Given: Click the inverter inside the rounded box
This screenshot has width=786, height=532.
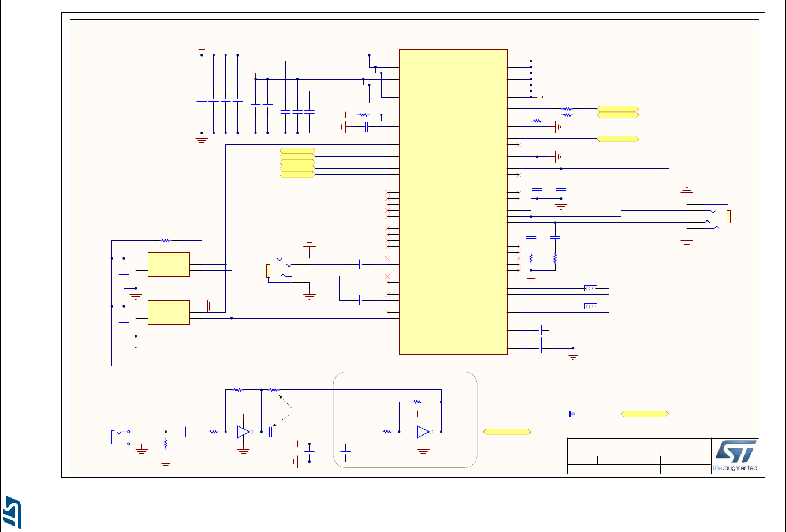Looking at the screenshot, I should pyautogui.click(x=424, y=432).
